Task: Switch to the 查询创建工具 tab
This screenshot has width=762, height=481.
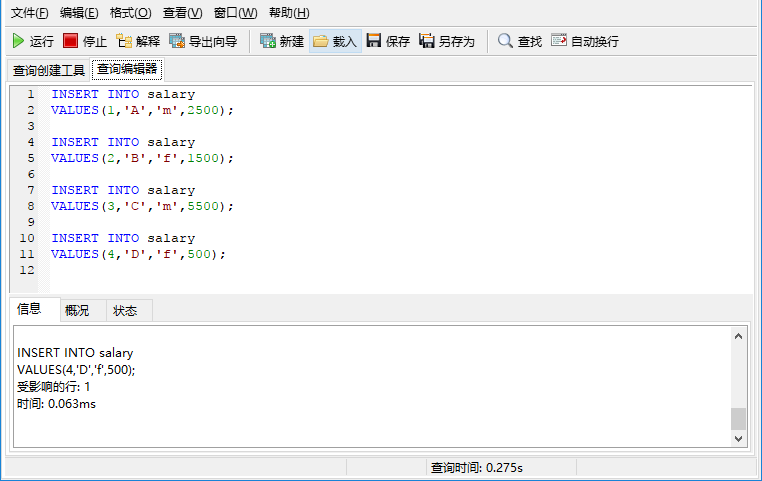Action: (49, 71)
